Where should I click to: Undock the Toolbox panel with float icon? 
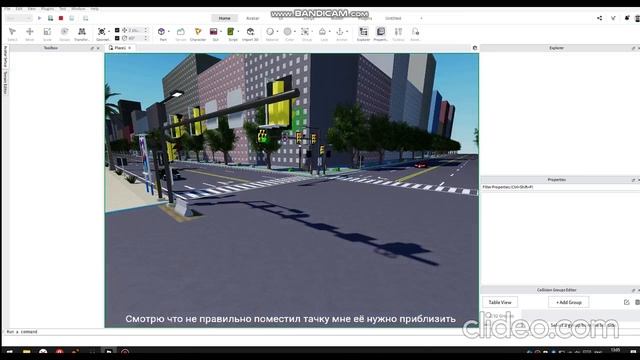coord(92,48)
